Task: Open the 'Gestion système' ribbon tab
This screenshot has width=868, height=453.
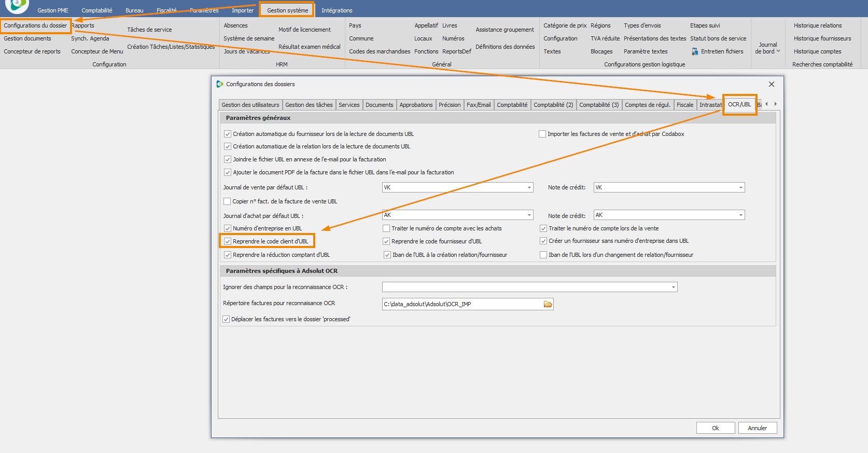Action: click(287, 10)
